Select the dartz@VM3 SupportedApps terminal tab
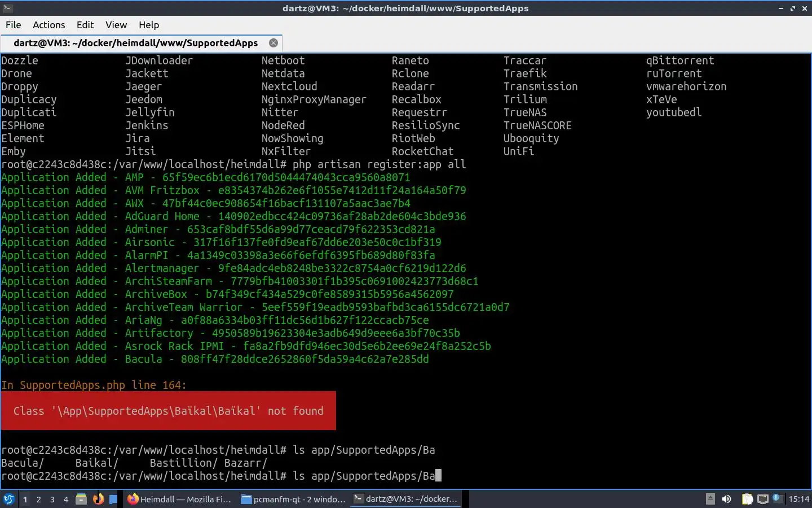 (141, 43)
